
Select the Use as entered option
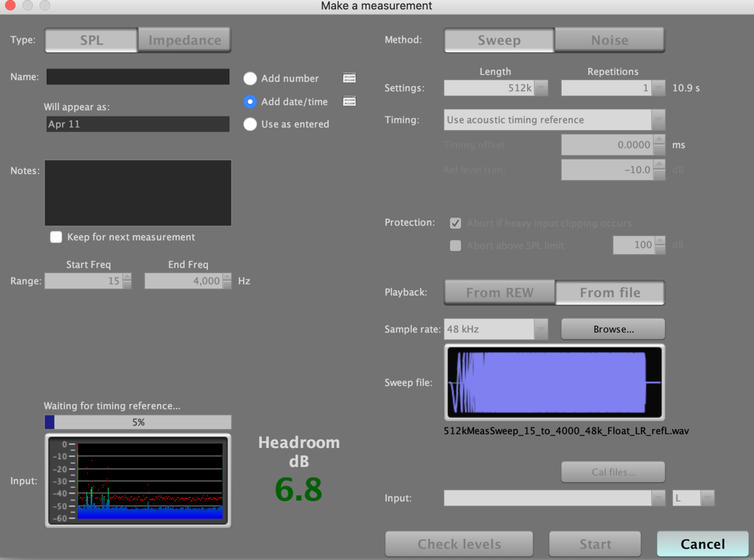[x=250, y=124]
